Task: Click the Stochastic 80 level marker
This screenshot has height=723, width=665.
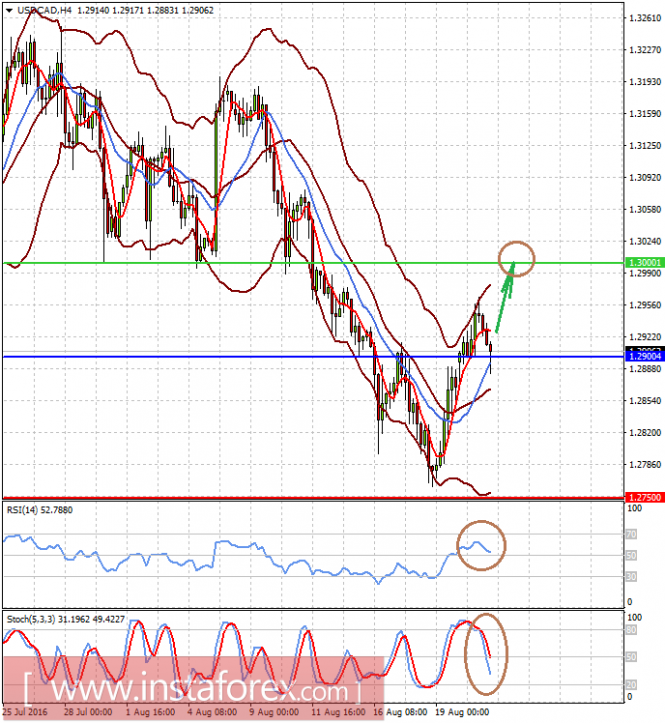Action: pos(630,630)
